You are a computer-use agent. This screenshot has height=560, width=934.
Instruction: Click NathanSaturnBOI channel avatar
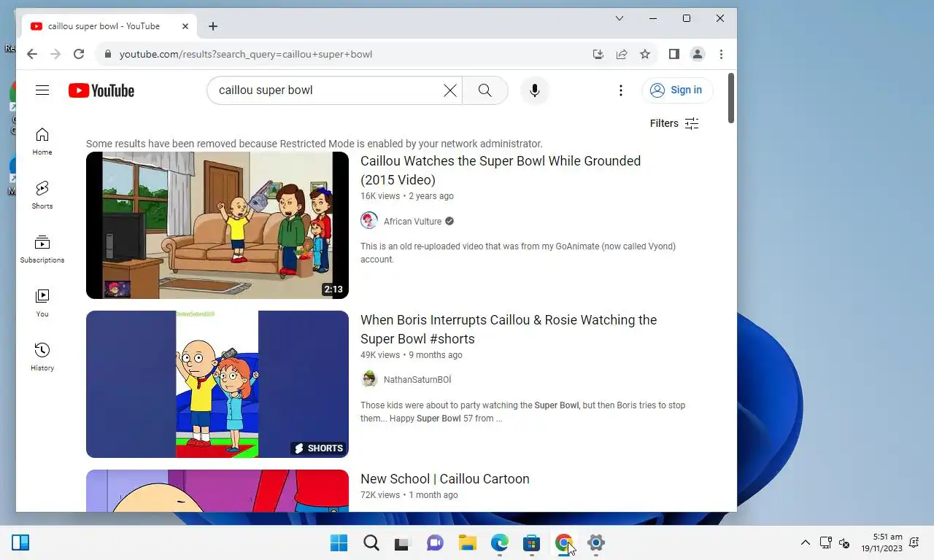369,379
